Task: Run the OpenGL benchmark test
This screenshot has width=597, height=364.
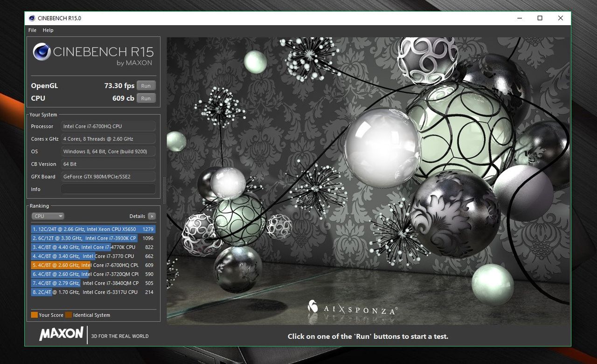Action: pos(146,86)
